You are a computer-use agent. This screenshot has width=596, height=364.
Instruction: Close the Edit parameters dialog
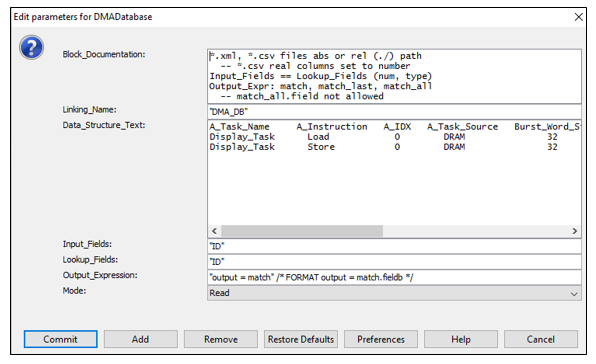pos(579,17)
